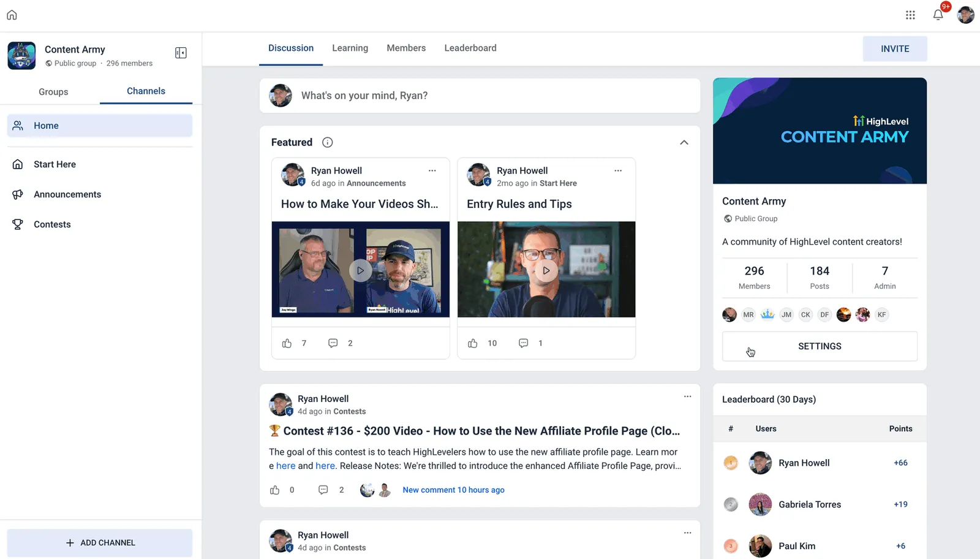Switch to the Learning tab
This screenshot has width=980, height=559.
click(350, 48)
